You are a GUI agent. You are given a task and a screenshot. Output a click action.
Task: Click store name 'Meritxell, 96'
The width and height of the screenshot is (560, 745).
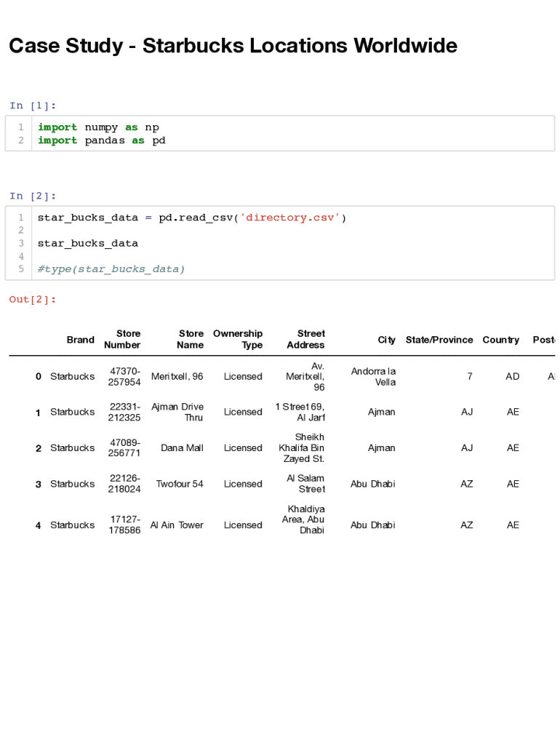(x=177, y=376)
